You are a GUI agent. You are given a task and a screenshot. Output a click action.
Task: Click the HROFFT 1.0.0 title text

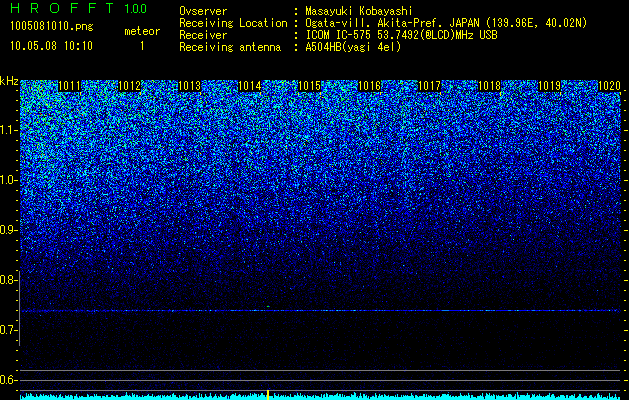[x=79, y=8]
